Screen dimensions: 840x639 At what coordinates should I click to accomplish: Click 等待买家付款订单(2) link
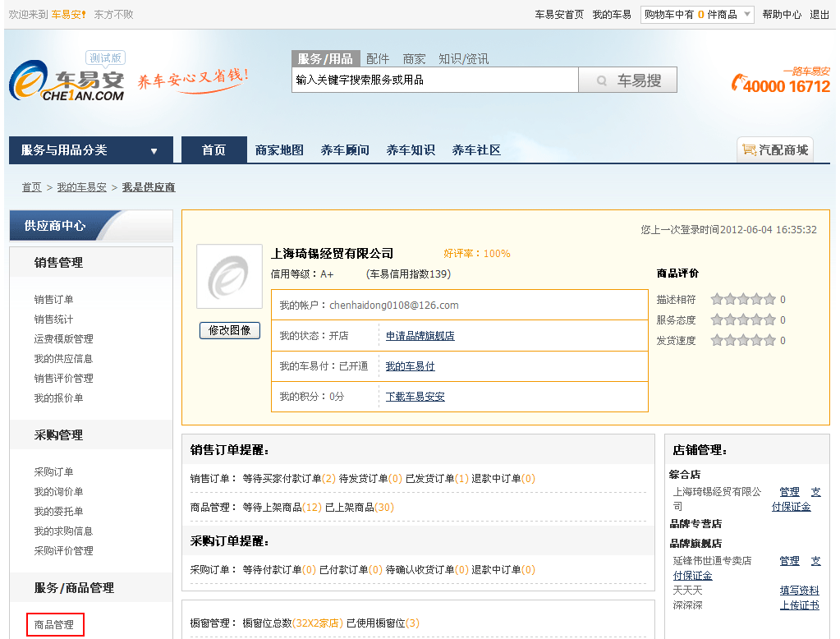289,479
